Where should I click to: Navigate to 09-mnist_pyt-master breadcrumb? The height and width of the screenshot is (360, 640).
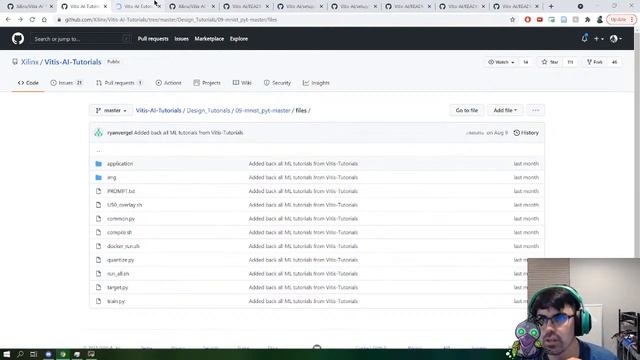coord(263,110)
